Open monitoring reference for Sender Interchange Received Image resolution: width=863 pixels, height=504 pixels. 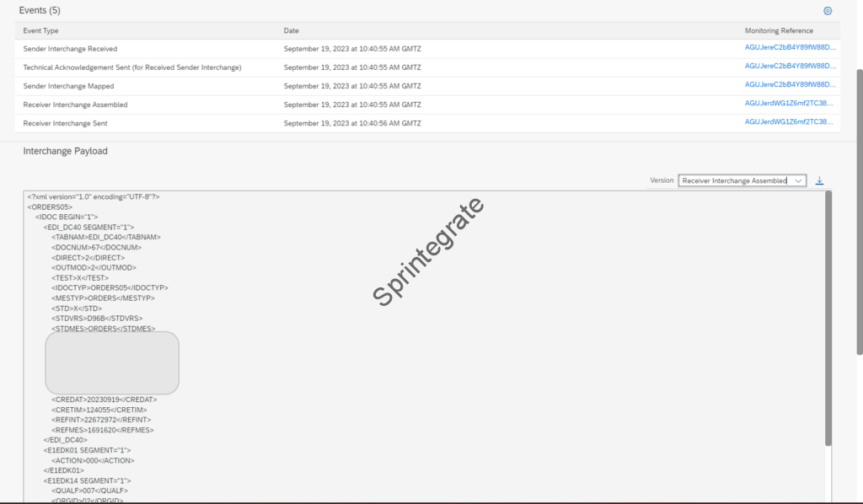tap(790, 48)
